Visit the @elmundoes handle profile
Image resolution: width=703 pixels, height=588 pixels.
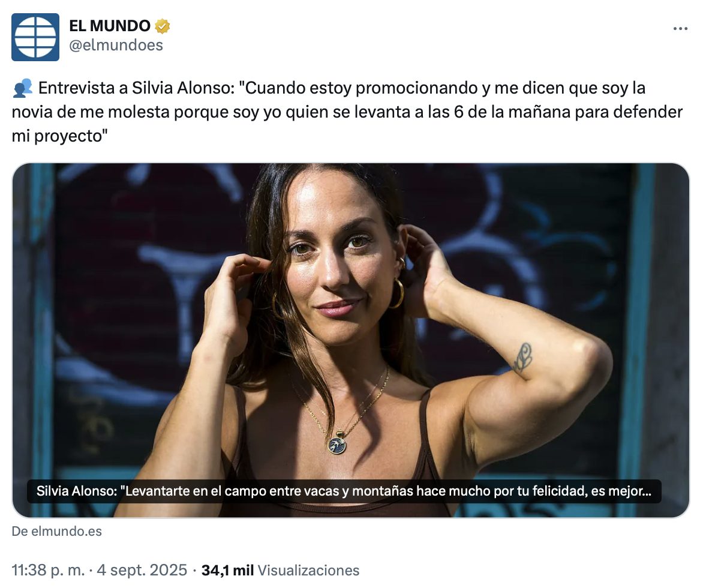point(116,45)
